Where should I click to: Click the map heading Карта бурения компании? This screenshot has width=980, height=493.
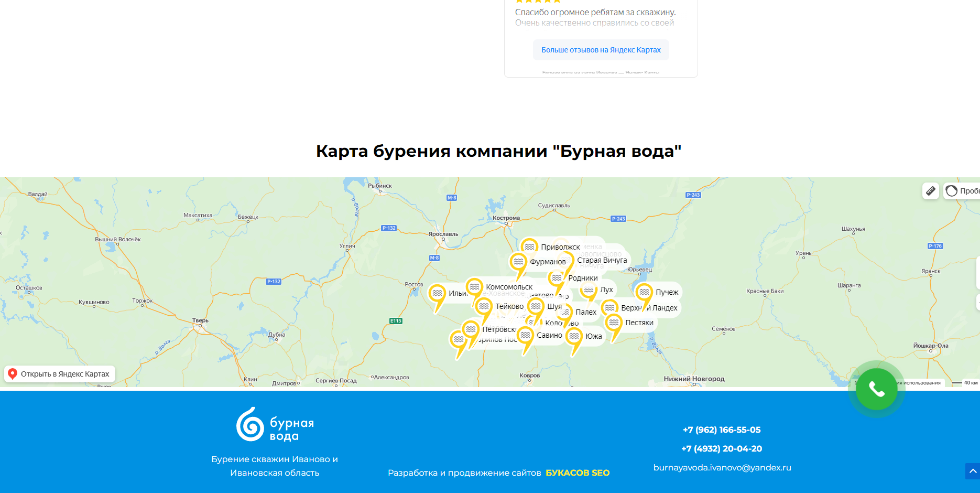click(x=498, y=151)
